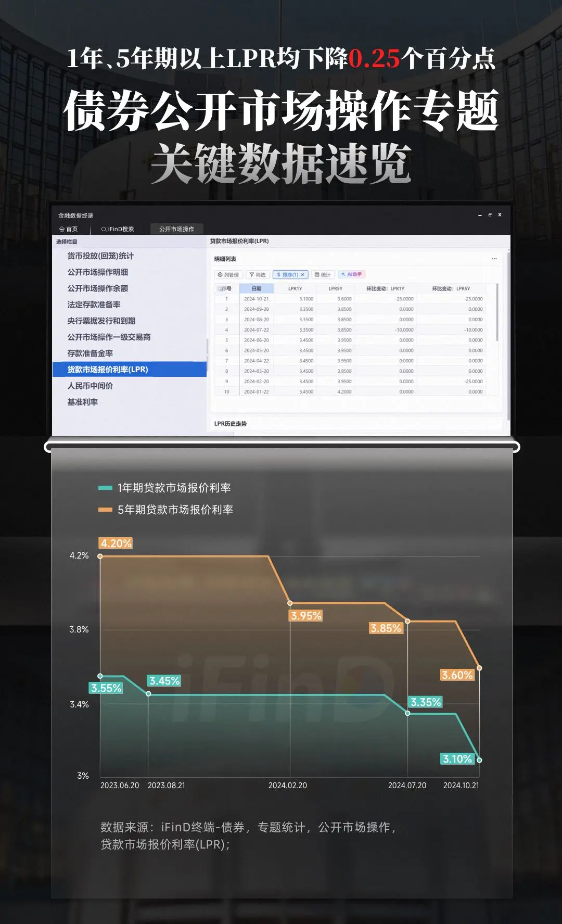Click the LPR5Y value 4.2000
The height and width of the screenshot is (924, 562).
(344, 391)
